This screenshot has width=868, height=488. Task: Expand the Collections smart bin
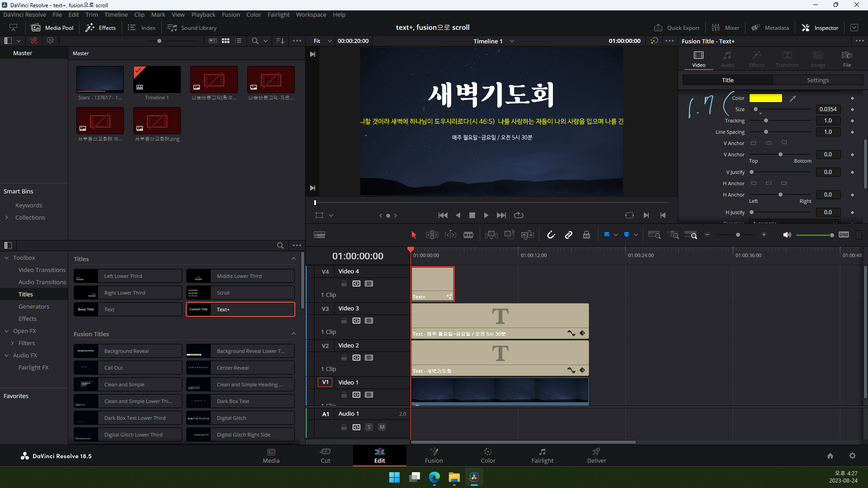(7, 218)
